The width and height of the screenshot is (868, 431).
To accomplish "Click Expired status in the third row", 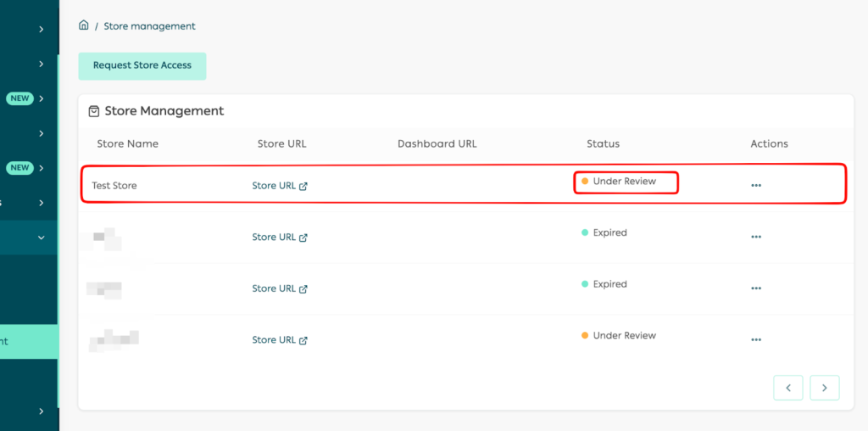I will point(604,284).
